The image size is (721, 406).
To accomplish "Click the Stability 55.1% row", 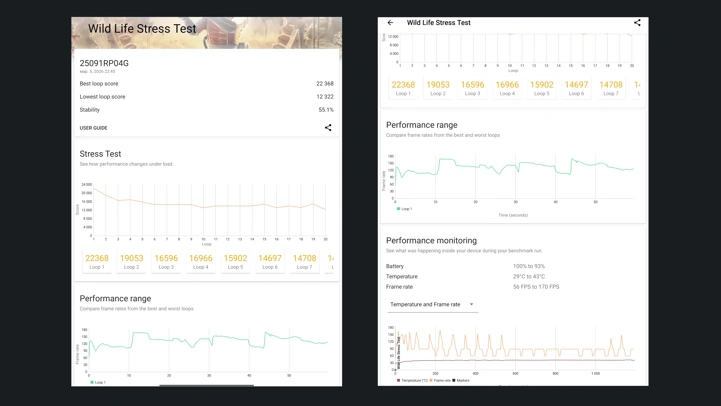I will (x=206, y=110).
